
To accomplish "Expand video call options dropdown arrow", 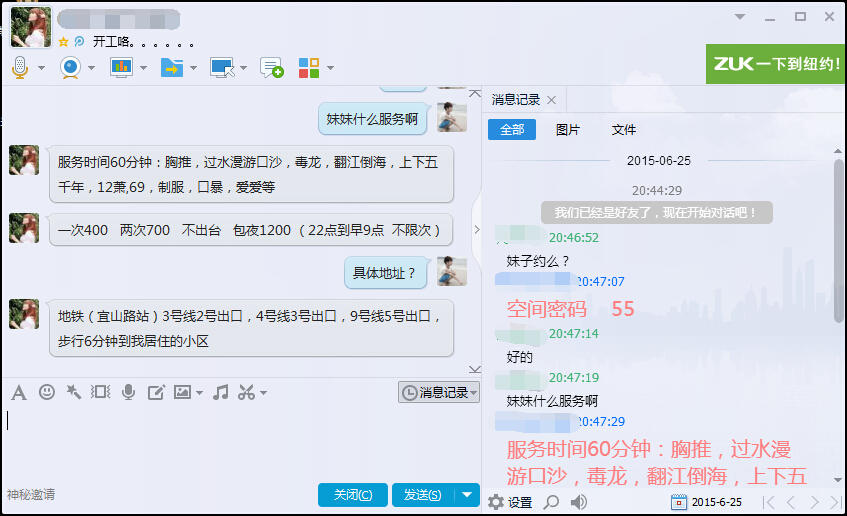I will pyautogui.click(x=91, y=68).
